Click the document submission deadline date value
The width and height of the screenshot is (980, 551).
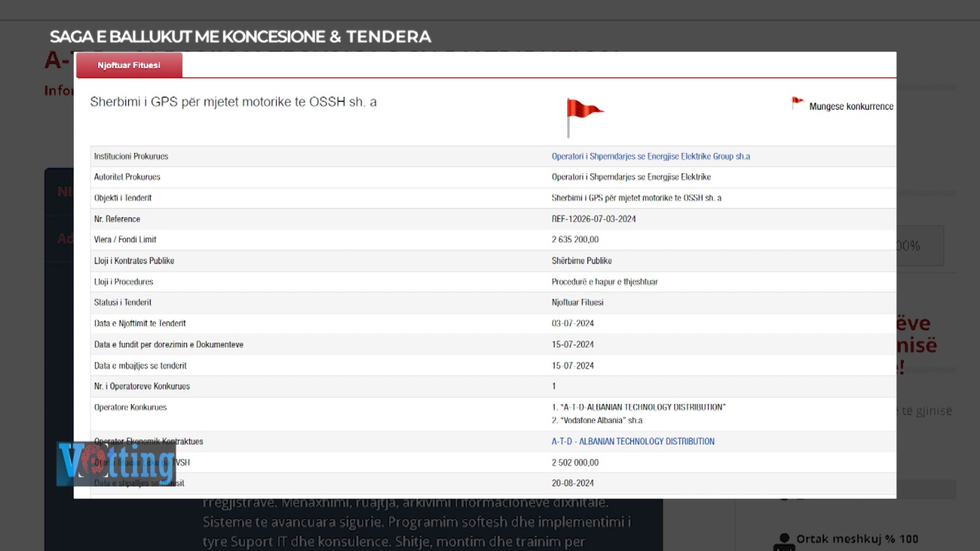click(x=573, y=345)
